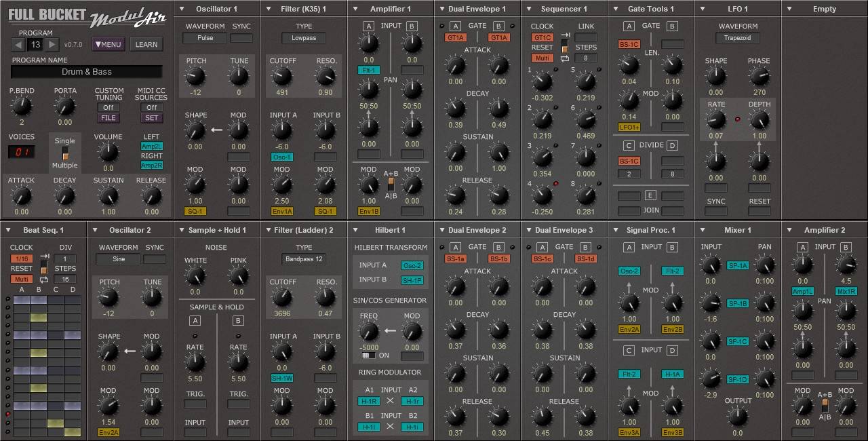Click Sequencer 1 step 4 knob
Image resolution: width=868 pixels, height=441 pixels.
tap(542, 195)
